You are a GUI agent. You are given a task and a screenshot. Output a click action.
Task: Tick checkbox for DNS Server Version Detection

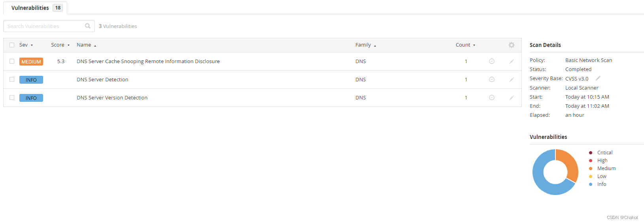[x=12, y=97]
